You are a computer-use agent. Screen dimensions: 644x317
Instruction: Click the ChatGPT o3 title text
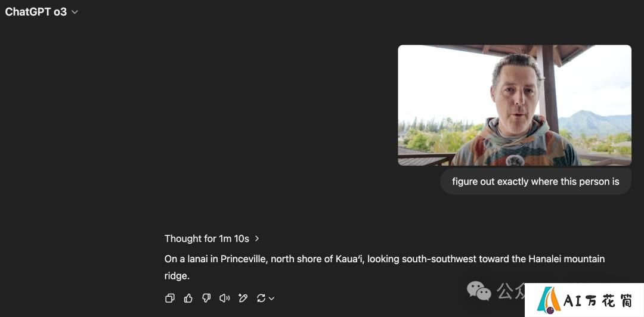click(36, 12)
